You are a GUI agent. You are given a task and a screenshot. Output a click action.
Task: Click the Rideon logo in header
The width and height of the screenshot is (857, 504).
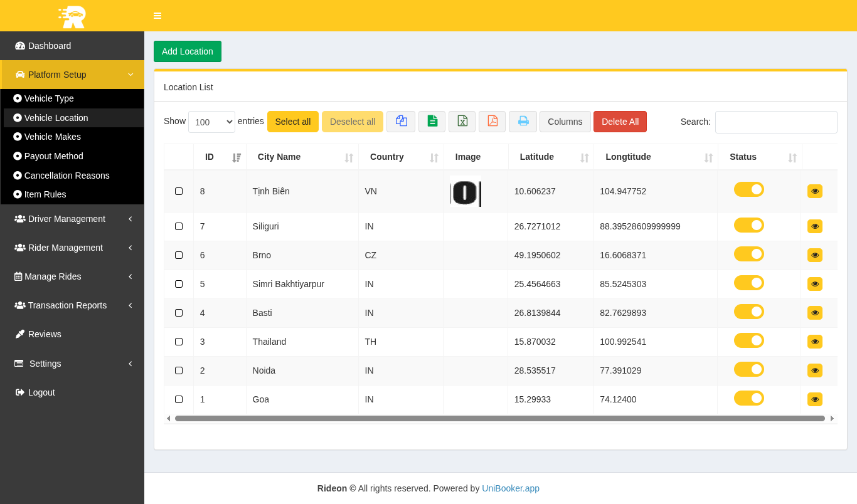coord(72,16)
